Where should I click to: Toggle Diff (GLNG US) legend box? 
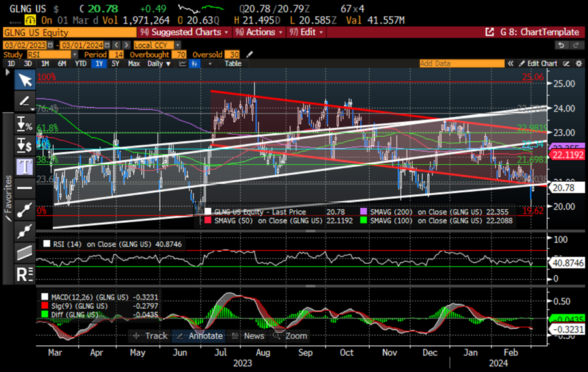click(x=45, y=314)
